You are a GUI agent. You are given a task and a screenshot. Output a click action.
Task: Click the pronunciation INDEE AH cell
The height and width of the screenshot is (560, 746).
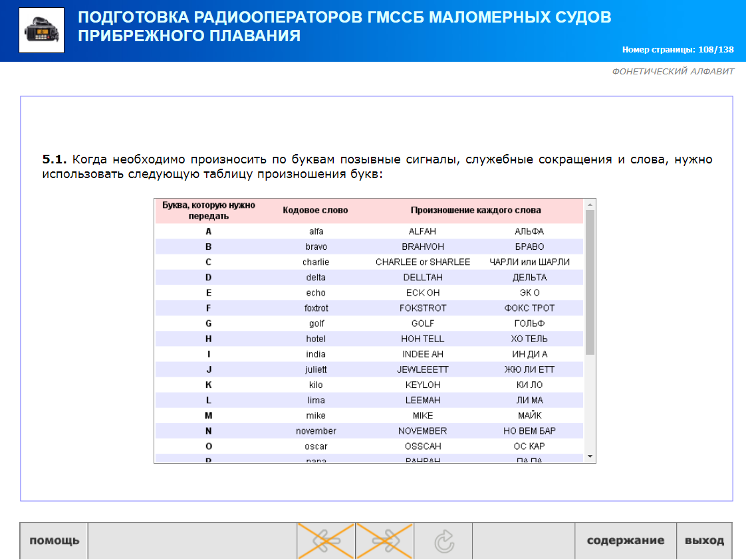(422, 354)
